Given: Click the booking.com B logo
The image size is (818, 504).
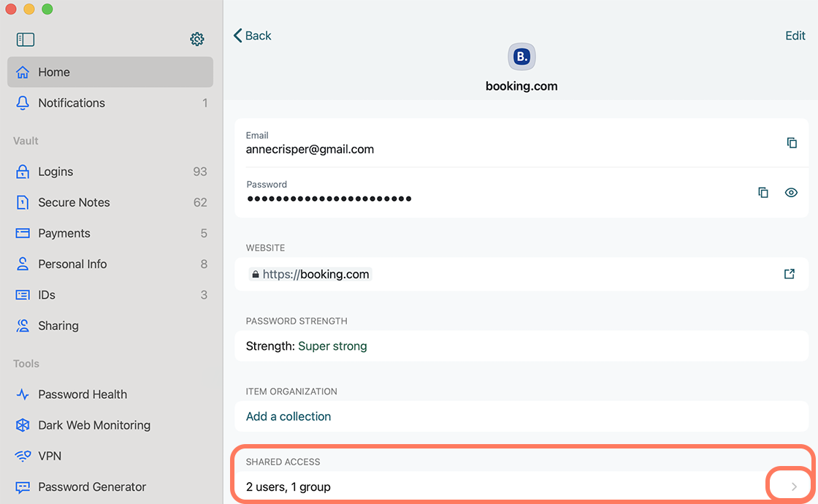Looking at the screenshot, I should point(521,56).
